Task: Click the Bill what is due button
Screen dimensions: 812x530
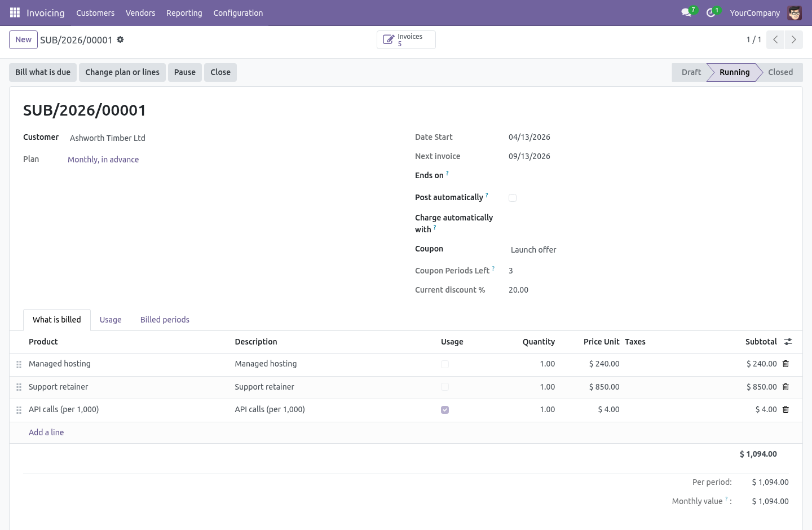Action: (43, 72)
